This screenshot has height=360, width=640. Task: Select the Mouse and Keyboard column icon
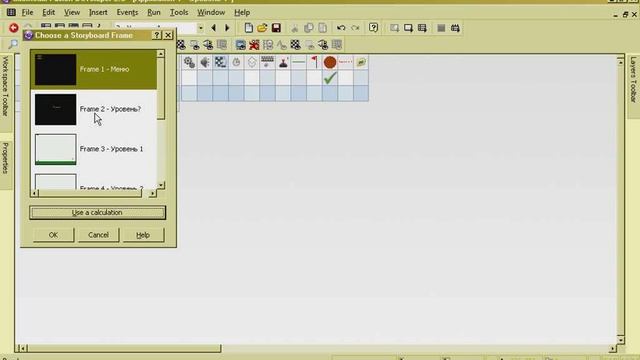(267, 62)
